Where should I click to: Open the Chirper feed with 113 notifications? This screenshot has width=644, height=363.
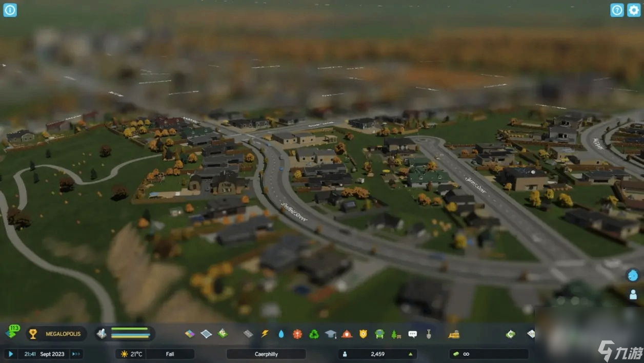[x=12, y=332]
